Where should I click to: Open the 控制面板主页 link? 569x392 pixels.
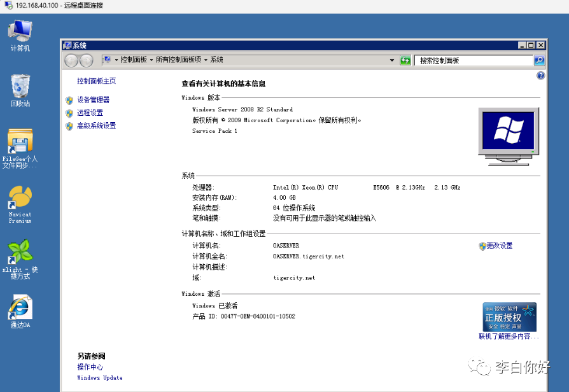97,81
